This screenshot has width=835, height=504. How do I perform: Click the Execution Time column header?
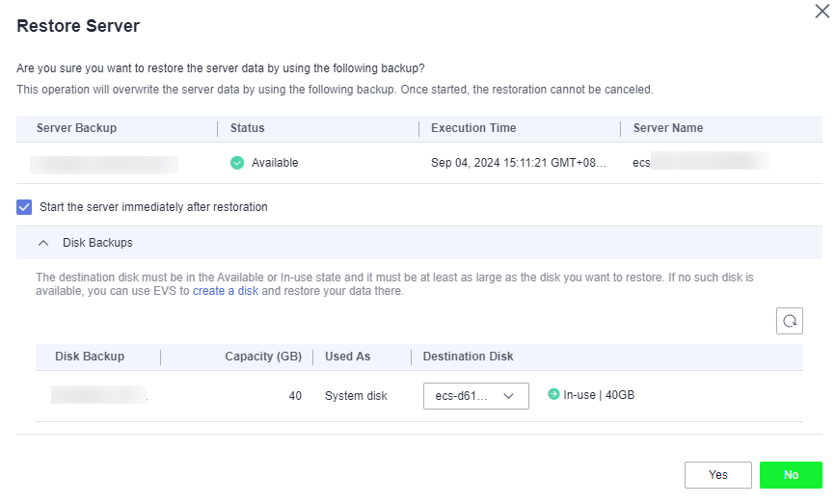(x=473, y=128)
